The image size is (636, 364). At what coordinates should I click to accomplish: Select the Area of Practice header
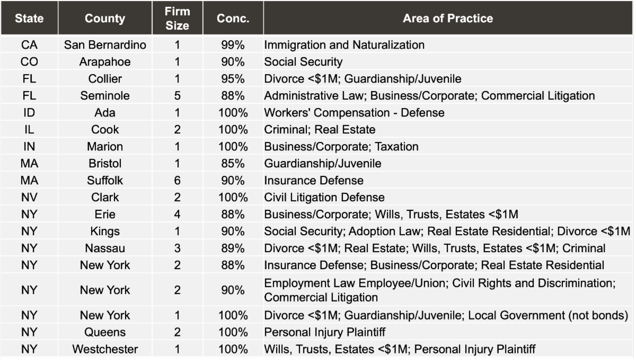click(x=448, y=19)
